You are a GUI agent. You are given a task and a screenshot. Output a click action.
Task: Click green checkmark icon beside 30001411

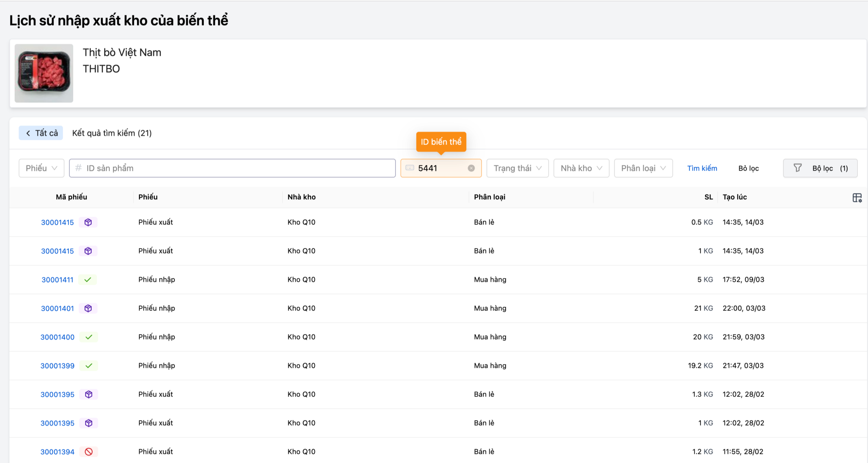coord(87,280)
